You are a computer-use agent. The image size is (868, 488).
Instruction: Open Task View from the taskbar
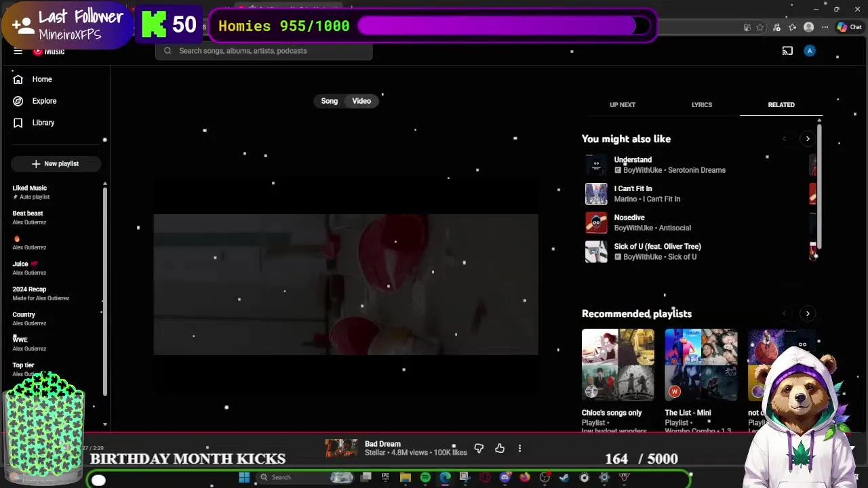[366, 477]
